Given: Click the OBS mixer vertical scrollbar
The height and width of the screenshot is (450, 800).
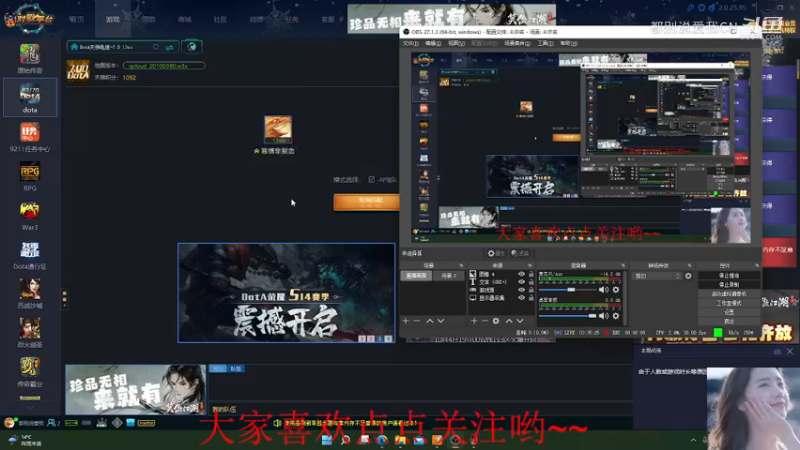Looking at the screenshot, I should point(625,298).
